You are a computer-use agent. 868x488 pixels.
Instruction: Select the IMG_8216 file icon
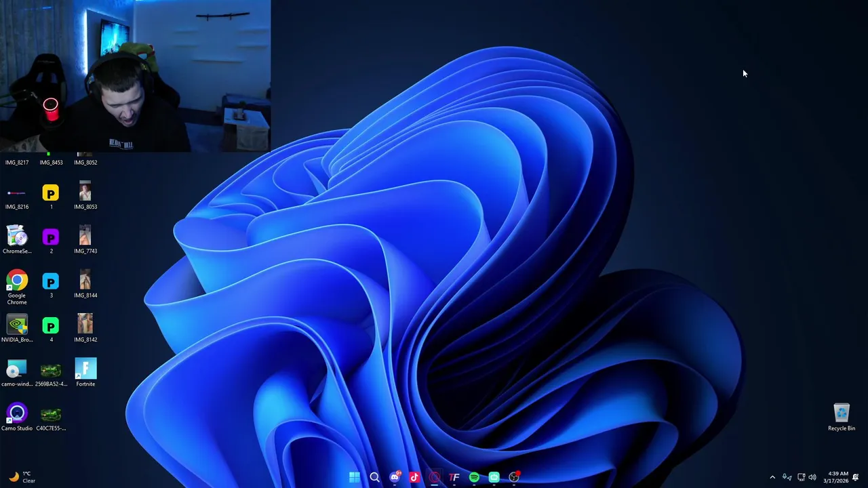pos(17,193)
